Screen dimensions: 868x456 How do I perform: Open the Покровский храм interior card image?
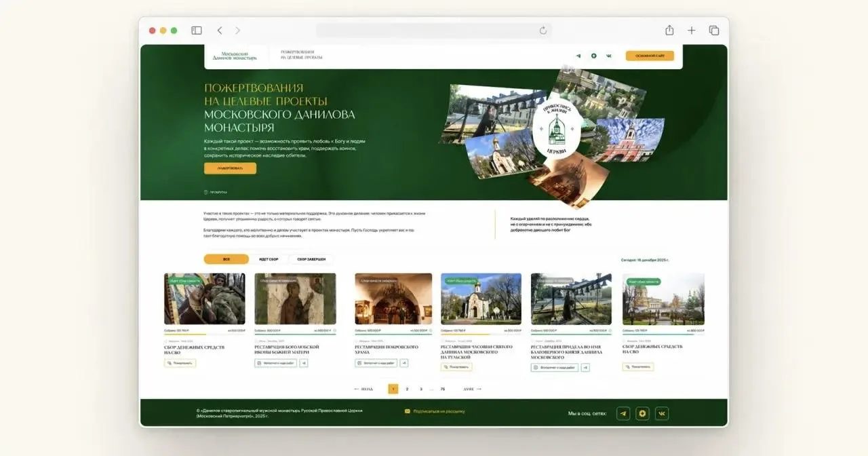coord(393,299)
